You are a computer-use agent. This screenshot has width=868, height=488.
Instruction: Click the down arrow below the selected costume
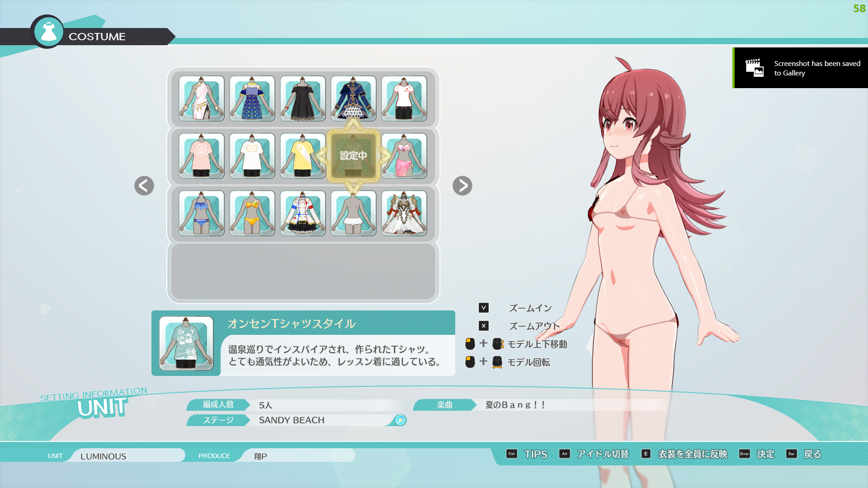[x=354, y=188]
